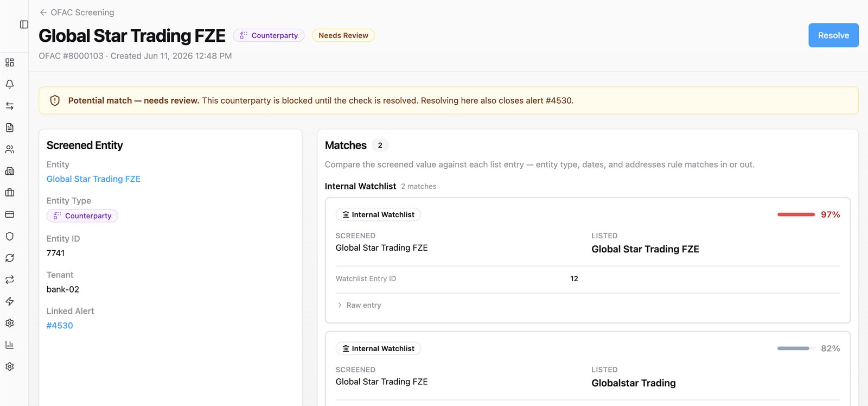
Task: Open alerts via the bell icon
Action: [9, 84]
